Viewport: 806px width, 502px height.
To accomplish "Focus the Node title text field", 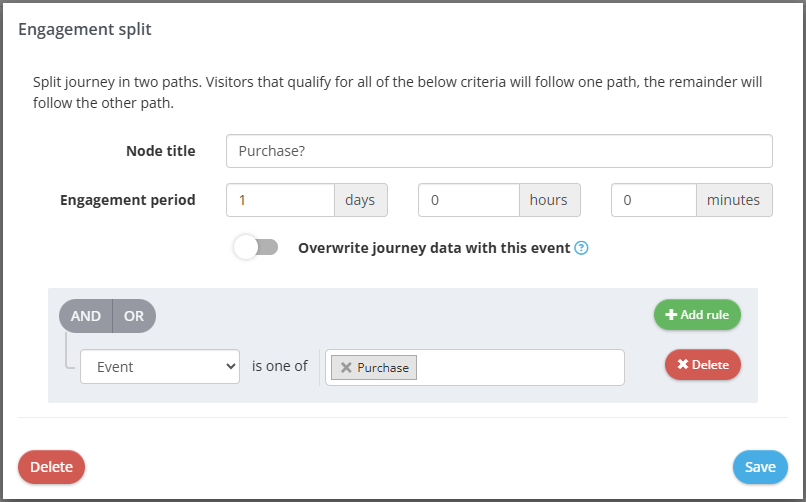I will (x=499, y=151).
